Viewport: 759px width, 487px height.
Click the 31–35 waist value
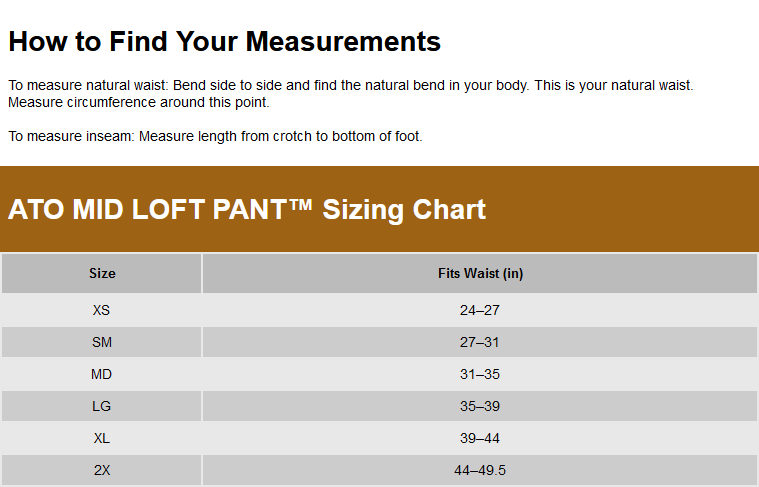[x=480, y=374]
